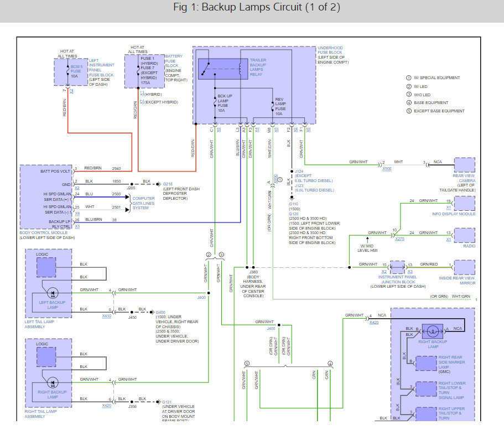This screenshot has width=504, height=435.
Task: Select 'BATTERY FUSE BLOCK' label
Action: 174,61
